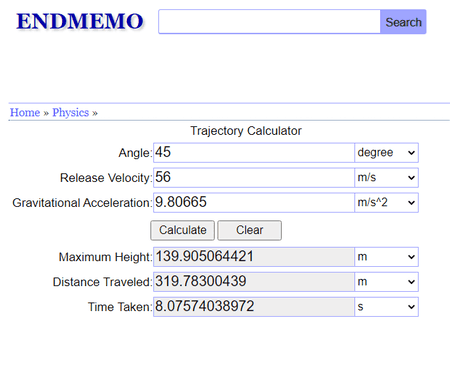Click the Release Velocity input field
The width and height of the screenshot is (450, 371).
pos(254,178)
